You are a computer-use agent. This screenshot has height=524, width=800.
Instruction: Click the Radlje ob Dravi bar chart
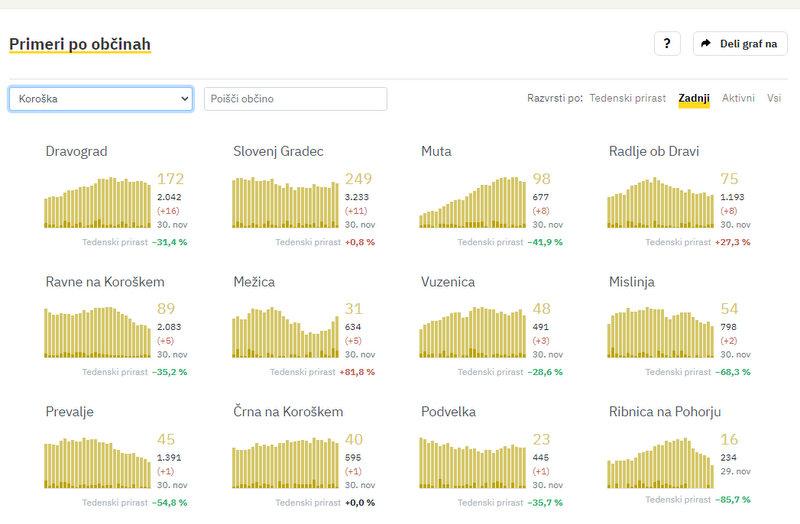click(660, 203)
